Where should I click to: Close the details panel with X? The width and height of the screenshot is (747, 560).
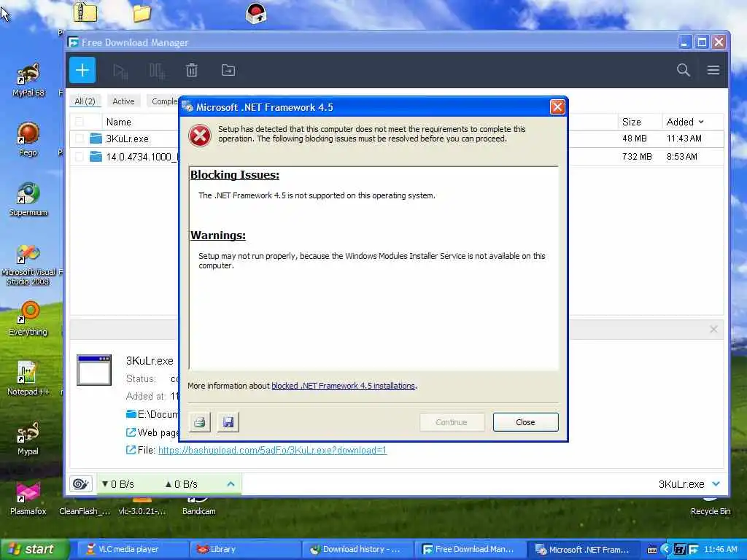[713, 329]
